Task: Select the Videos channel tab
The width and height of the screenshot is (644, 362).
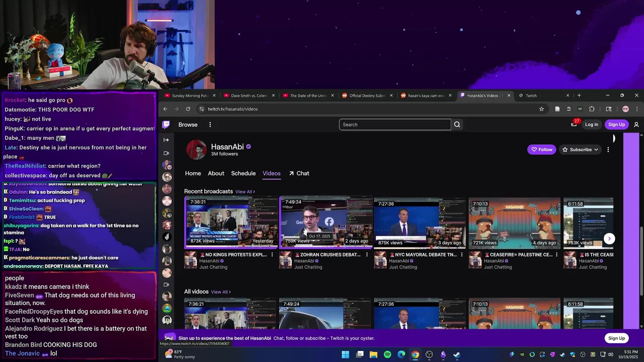Action: tap(271, 173)
